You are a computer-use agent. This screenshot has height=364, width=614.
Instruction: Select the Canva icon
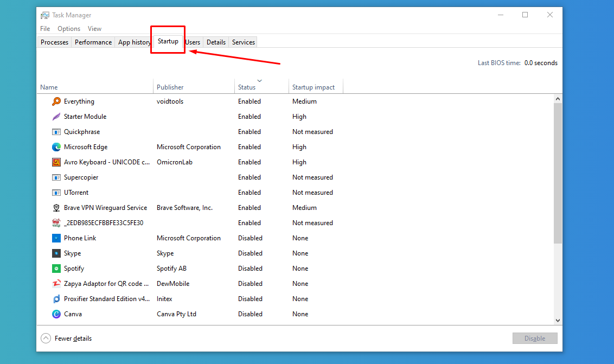tap(56, 314)
